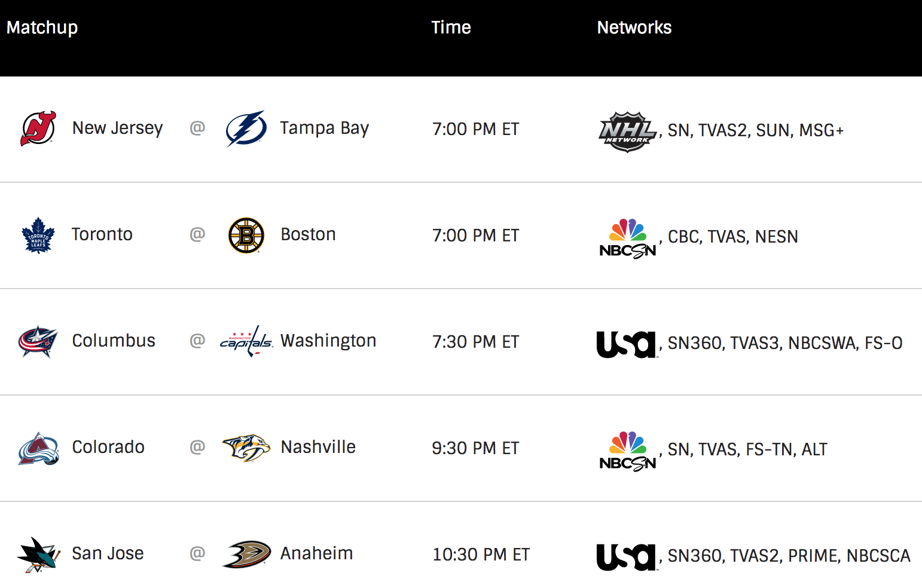Image resolution: width=922 pixels, height=588 pixels.
Task: Open the Tampa Bay team link
Action: tap(324, 128)
